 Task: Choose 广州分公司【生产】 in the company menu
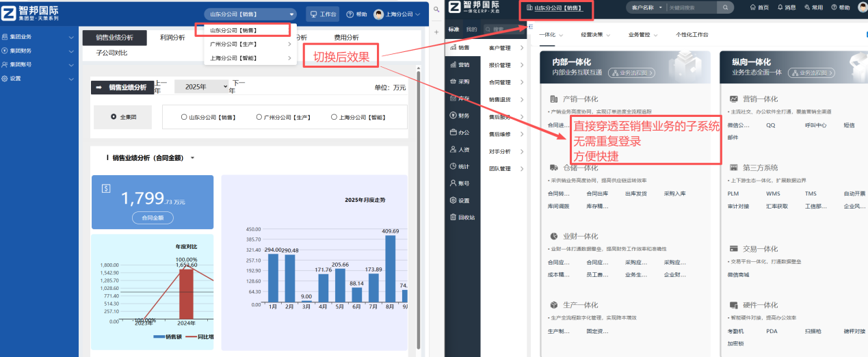point(250,44)
